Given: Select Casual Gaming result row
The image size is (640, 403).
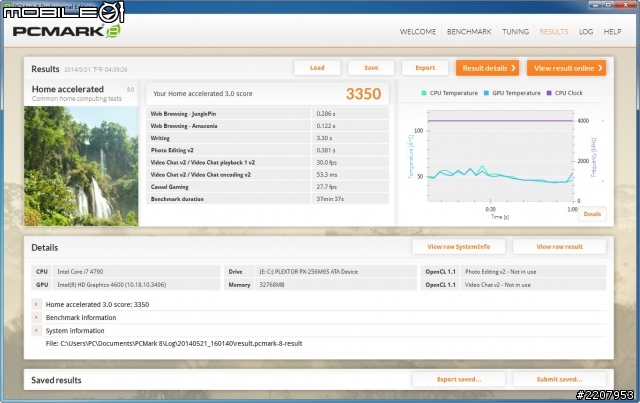Looking at the screenshot, I should tap(267, 187).
